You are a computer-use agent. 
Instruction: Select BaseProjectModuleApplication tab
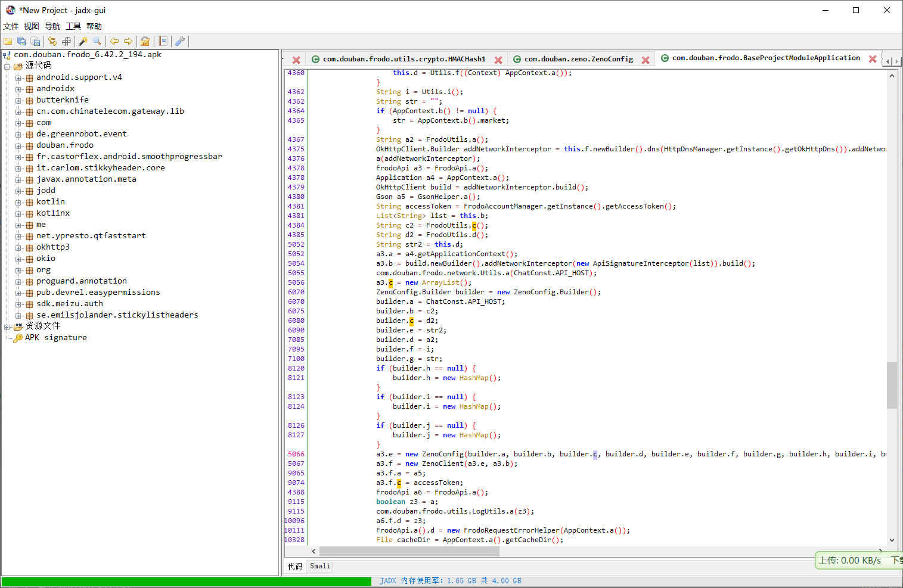[x=766, y=58]
